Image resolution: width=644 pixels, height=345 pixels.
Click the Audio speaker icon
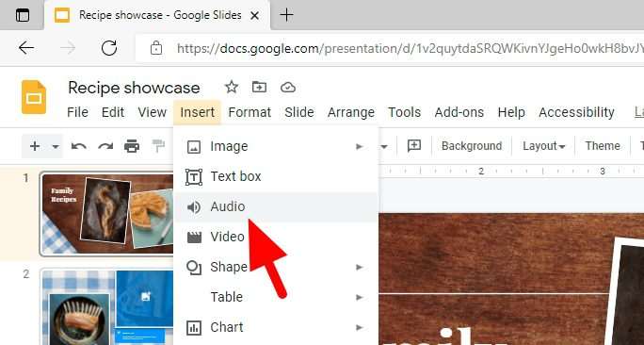point(194,207)
